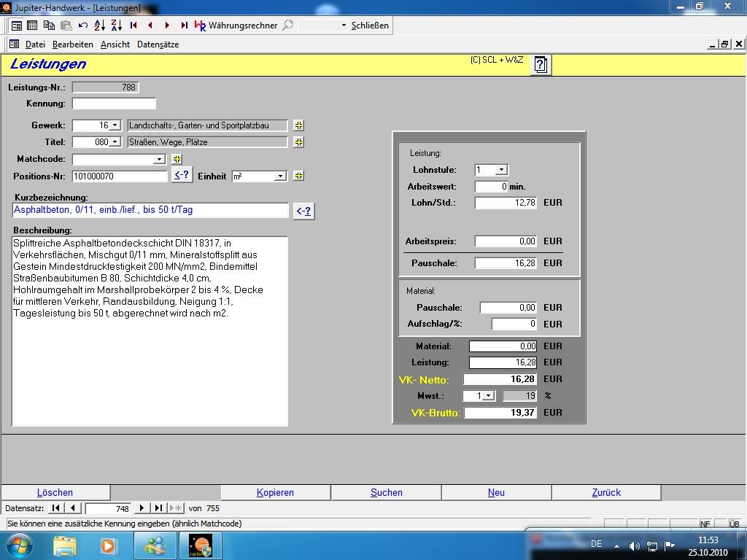The width and height of the screenshot is (747, 560).
Task: Open the Datensätze menu
Action: [x=158, y=44]
